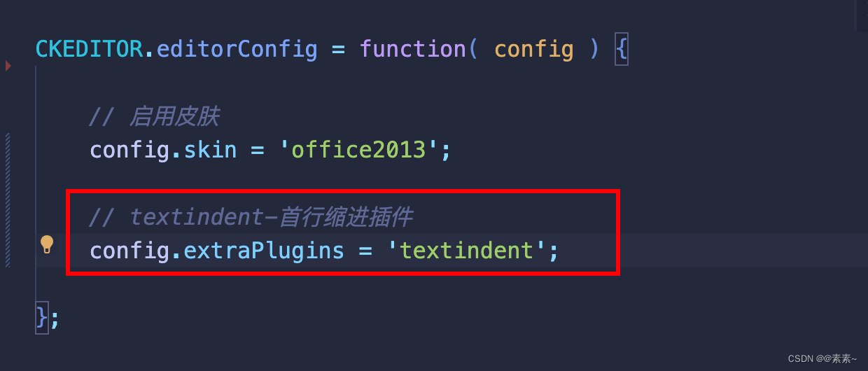The height and width of the screenshot is (371, 868).
Task: Click the highlighted opening curly brace
Action: 621,50
